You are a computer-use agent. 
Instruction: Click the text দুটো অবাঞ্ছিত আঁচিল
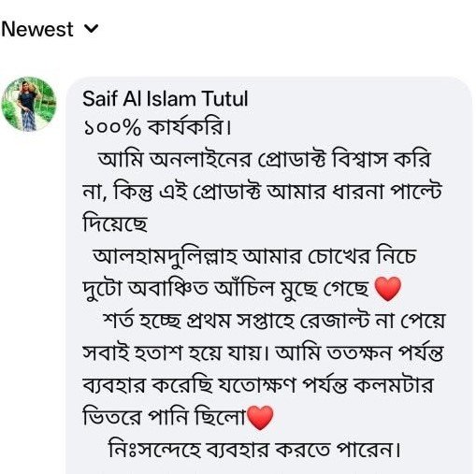point(179,289)
